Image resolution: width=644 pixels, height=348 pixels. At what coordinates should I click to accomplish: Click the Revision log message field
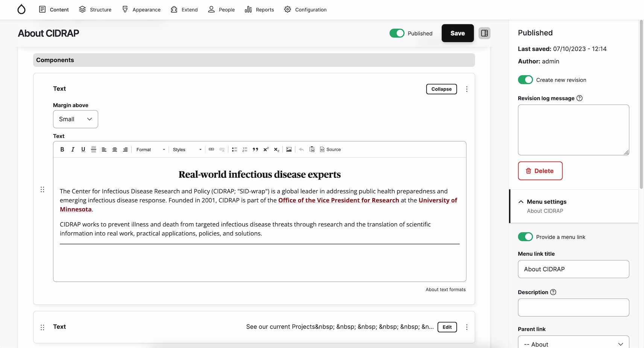573,130
